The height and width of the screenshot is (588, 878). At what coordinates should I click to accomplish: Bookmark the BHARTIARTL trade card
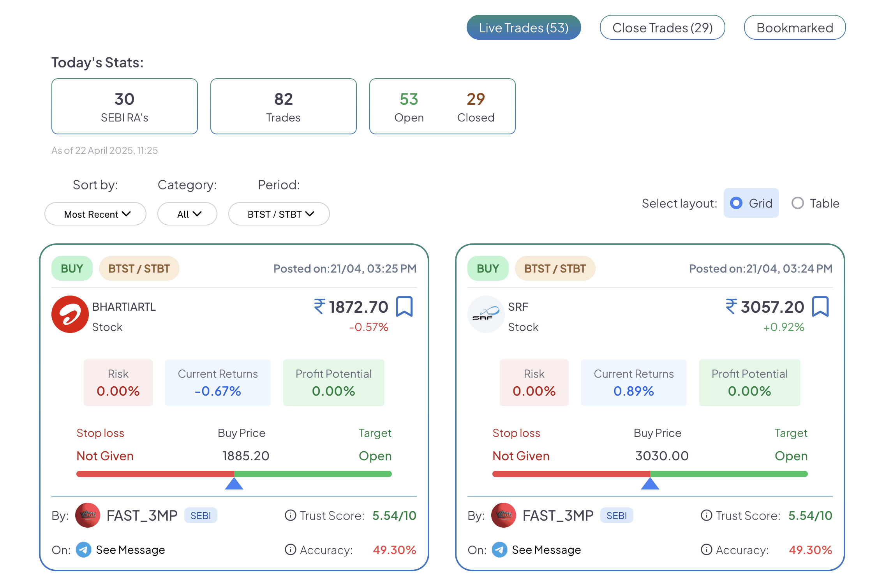tap(404, 306)
